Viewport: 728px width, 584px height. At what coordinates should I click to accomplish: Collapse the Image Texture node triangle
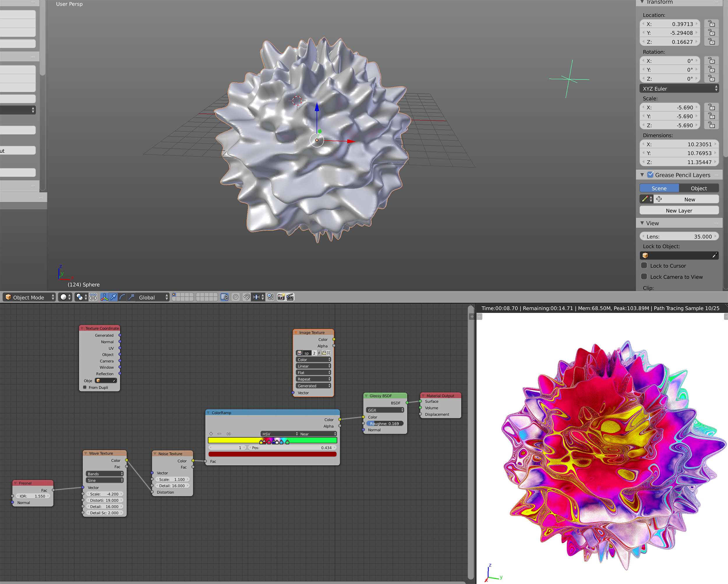(296, 332)
